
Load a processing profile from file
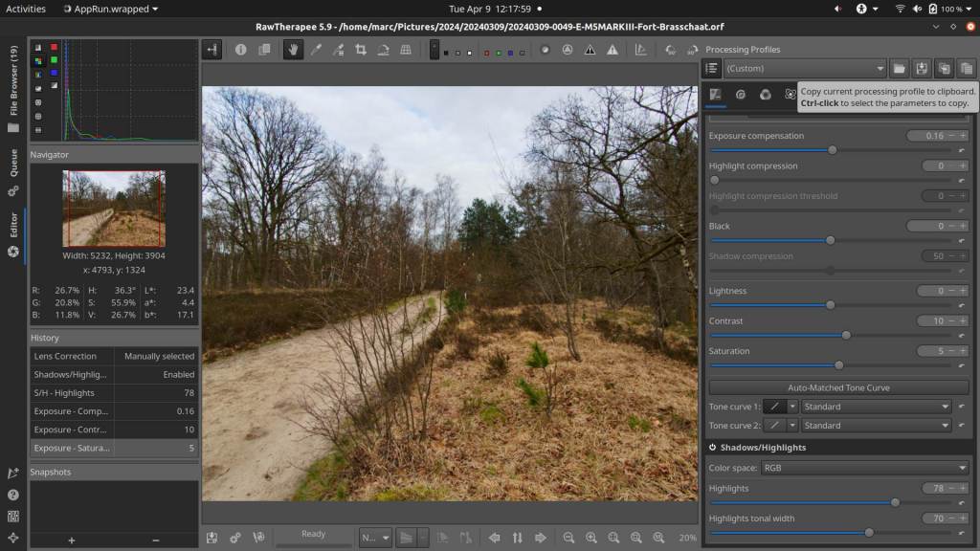tap(899, 68)
